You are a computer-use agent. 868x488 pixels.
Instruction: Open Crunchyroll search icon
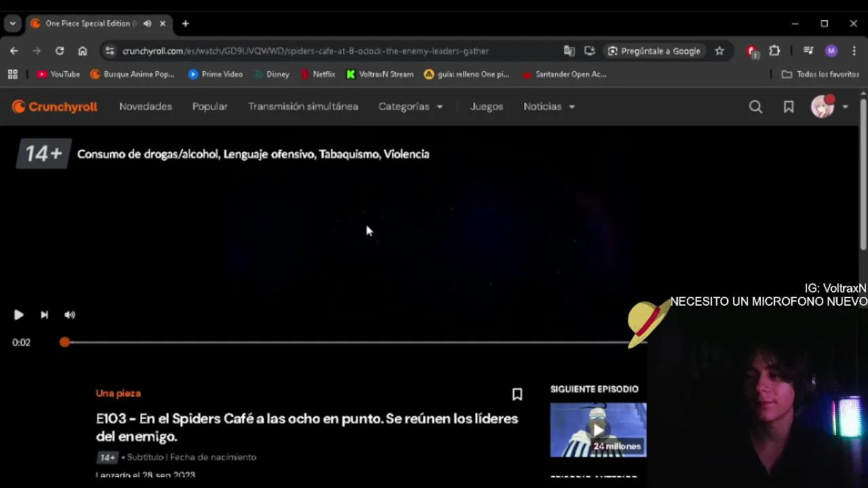coord(755,106)
